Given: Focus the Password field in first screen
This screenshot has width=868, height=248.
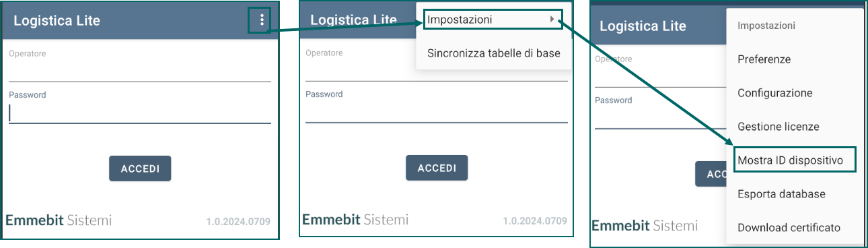Looking at the screenshot, I should pyautogui.click(x=140, y=108).
